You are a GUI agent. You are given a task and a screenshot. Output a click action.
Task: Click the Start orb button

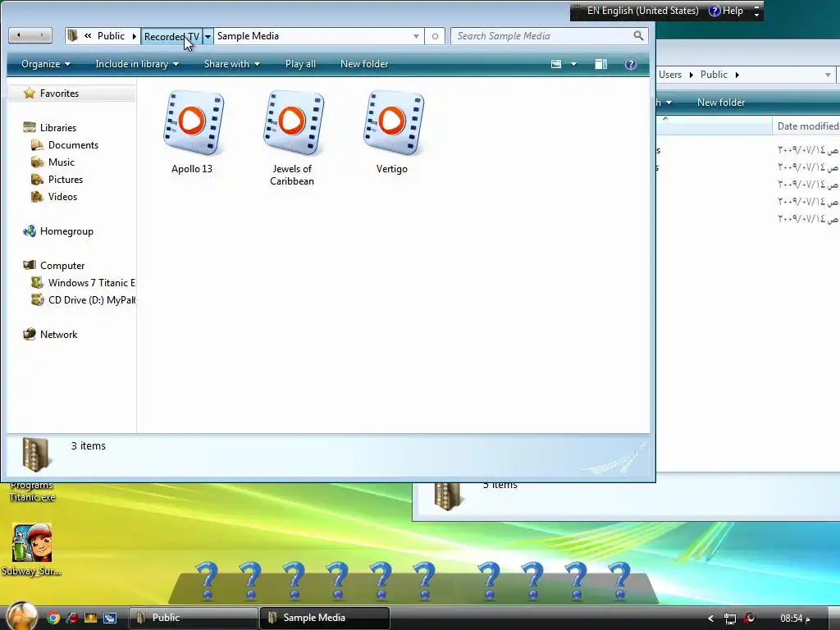[x=21, y=616]
